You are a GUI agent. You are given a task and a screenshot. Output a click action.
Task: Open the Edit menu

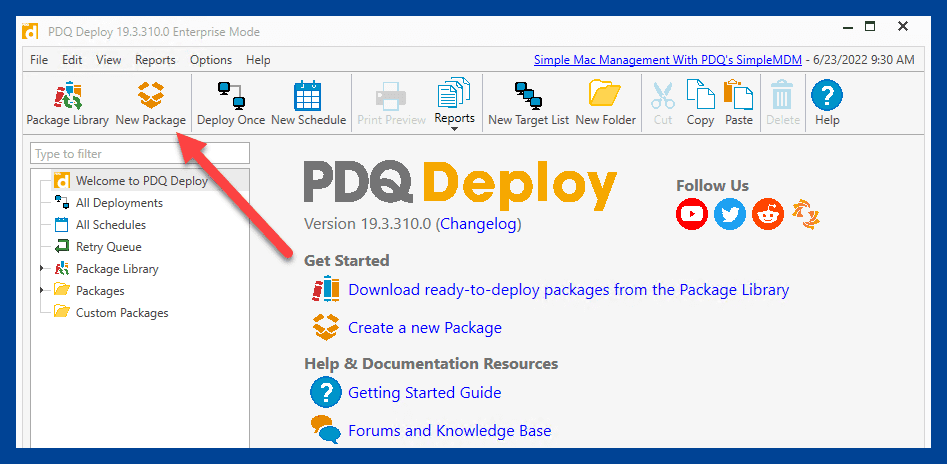[x=72, y=60]
